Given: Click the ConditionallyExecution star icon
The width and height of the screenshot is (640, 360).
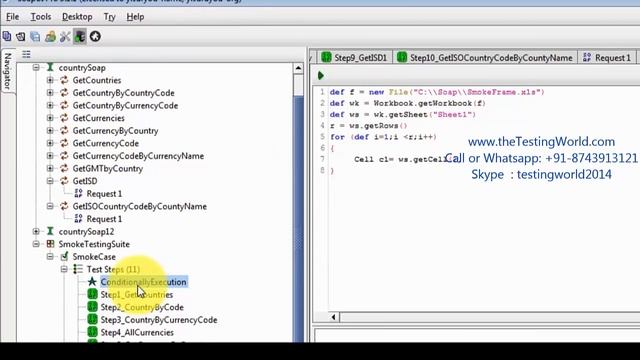Looking at the screenshot, I should pos(92,282).
